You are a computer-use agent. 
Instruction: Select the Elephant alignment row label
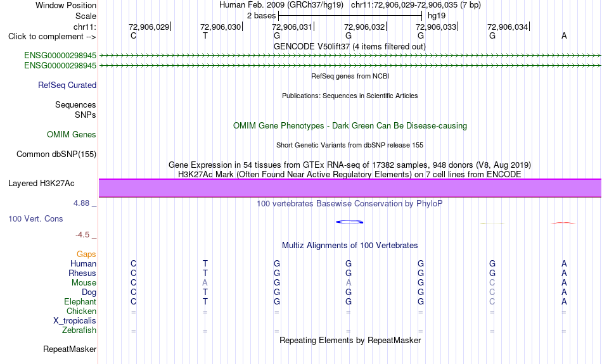(x=80, y=301)
